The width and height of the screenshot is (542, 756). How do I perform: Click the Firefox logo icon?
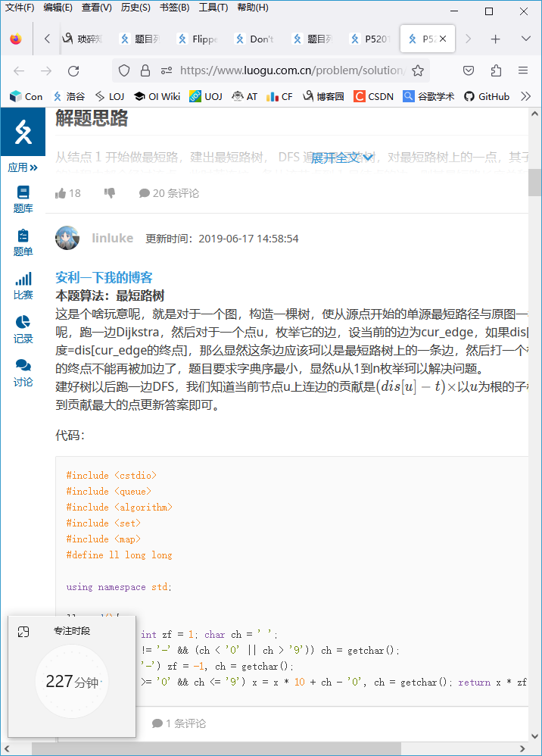[x=16, y=39]
